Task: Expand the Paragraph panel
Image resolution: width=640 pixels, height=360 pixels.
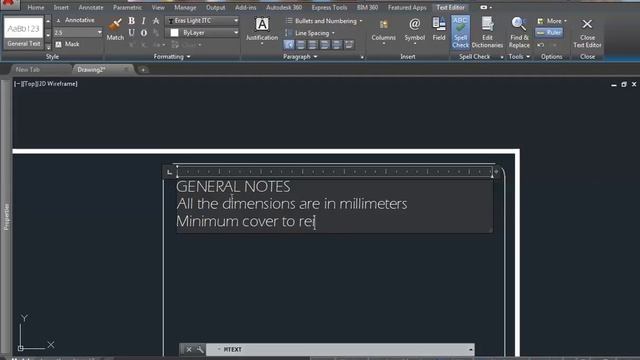Action: coord(300,57)
